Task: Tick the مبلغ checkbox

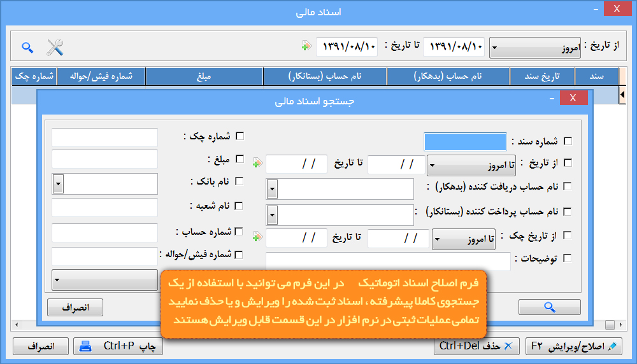Action: 240,159
